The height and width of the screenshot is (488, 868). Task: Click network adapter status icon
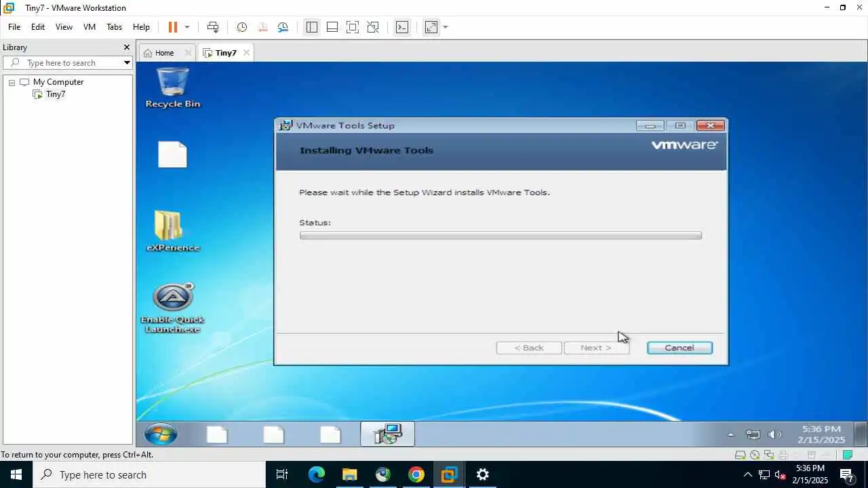click(x=769, y=455)
